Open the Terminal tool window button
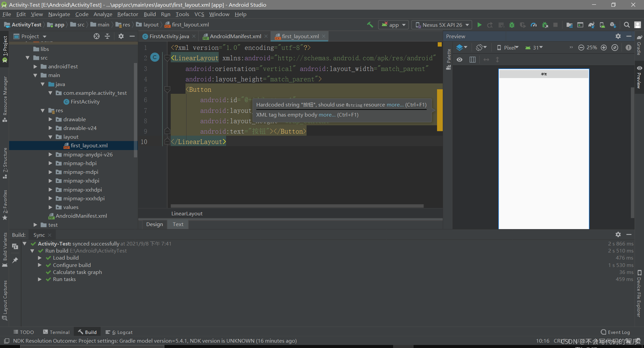The height and width of the screenshot is (348, 644). point(56,332)
